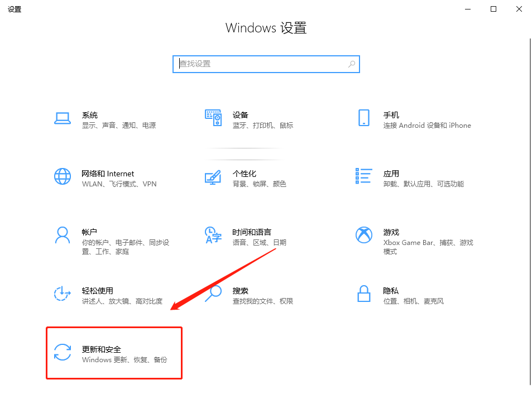Click the 背景、锁屏、颜色 description
This screenshot has height=394, width=532.
pos(259,184)
